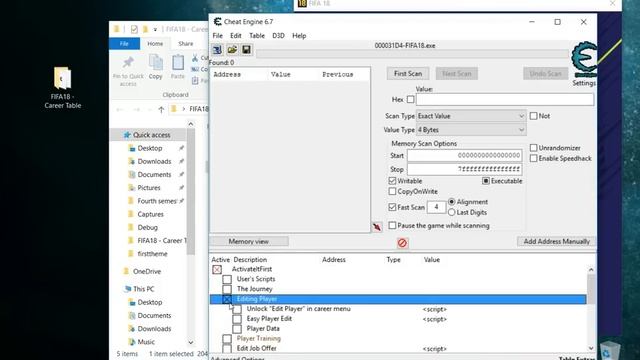Check the Player Training box
This screenshot has width=640, height=360.
pos(227,338)
